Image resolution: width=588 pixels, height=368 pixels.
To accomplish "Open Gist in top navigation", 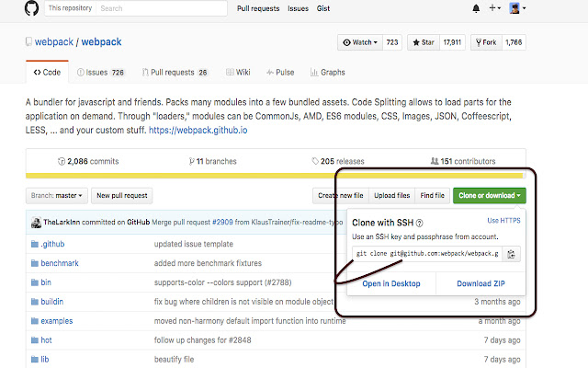I will click(x=322, y=8).
